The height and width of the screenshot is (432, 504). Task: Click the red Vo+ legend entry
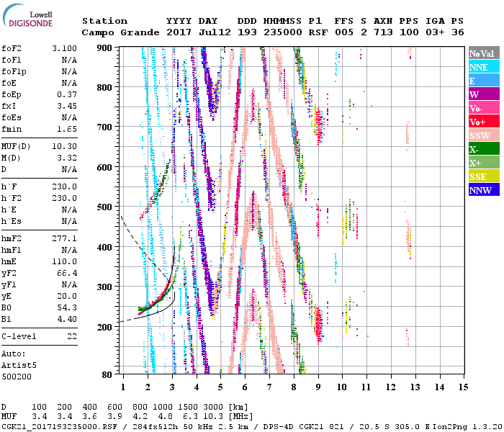coord(484,122)
